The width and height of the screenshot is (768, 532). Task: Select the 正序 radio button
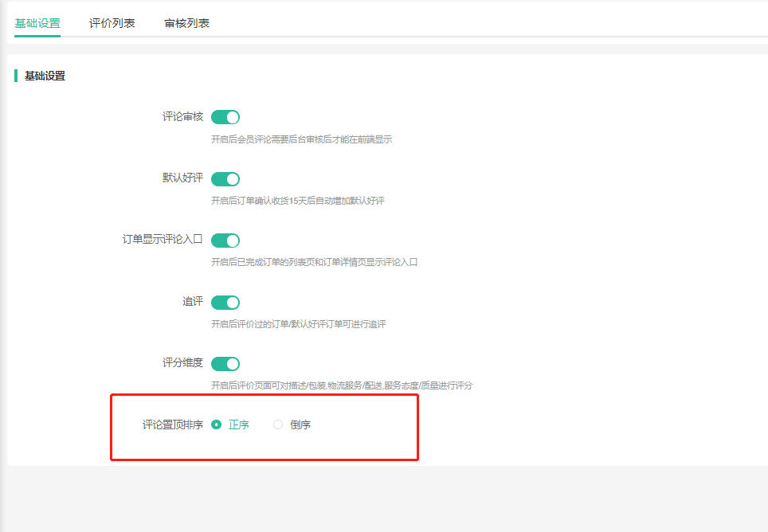(x=217, y=425)
